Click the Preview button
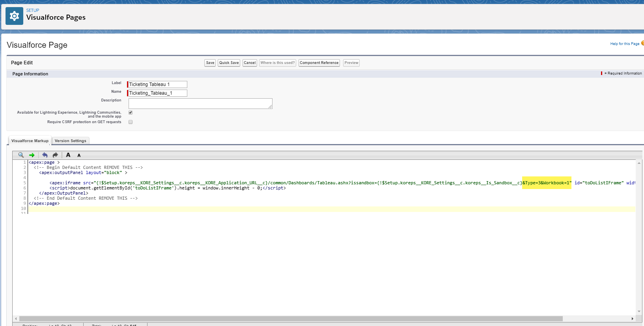The image size is (644, 326). tap(351, 63)
